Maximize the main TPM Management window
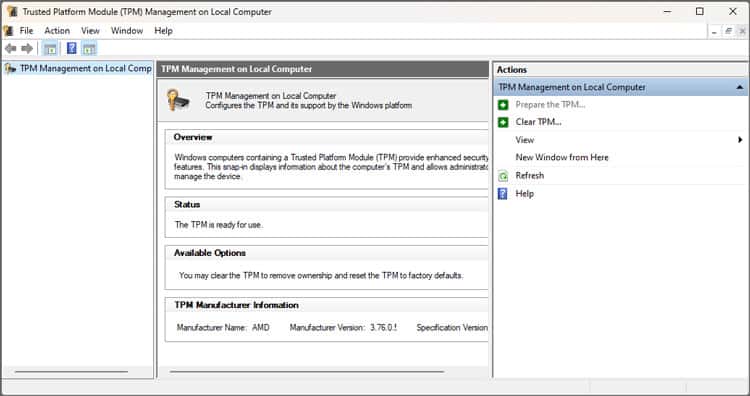This screenshot has height=396, width=750. coord(700,11)
